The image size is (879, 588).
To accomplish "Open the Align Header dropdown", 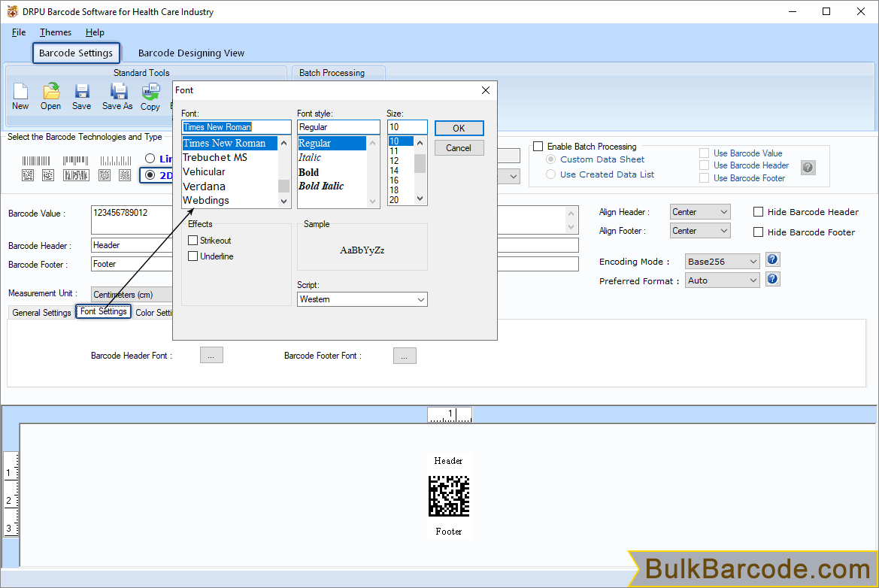I will tap(699, 212).
